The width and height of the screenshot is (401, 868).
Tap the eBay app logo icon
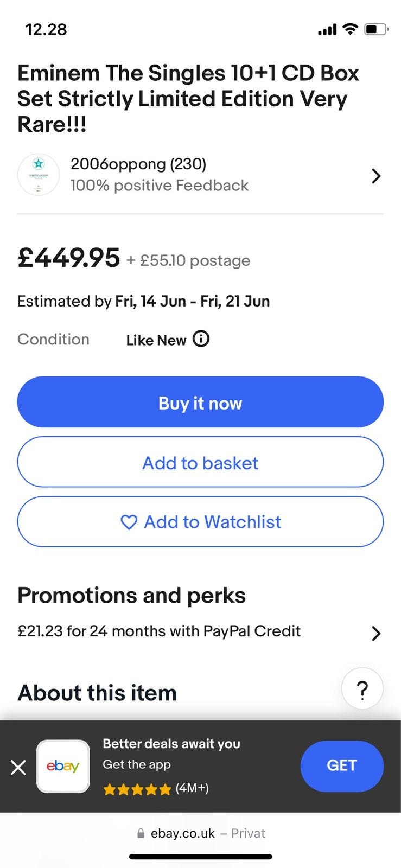click(x=63, y=766)
